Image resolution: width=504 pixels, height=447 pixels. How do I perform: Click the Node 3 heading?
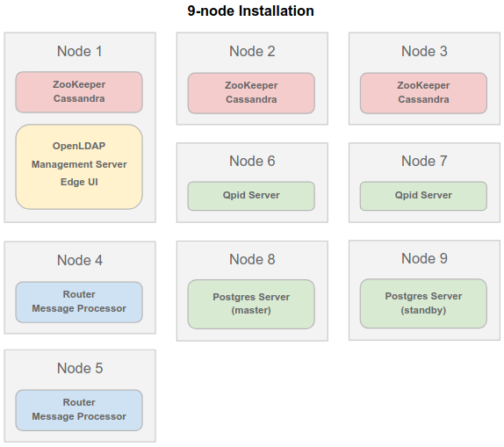424,51
